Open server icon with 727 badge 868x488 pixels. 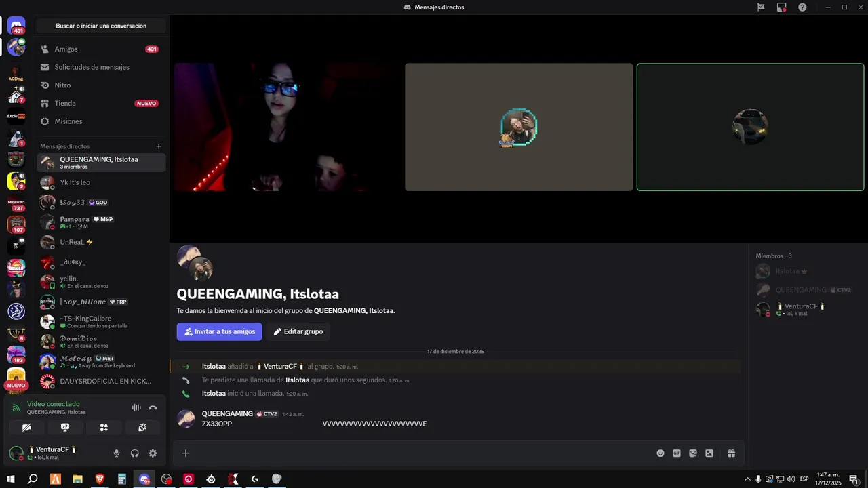coord(16,203)
